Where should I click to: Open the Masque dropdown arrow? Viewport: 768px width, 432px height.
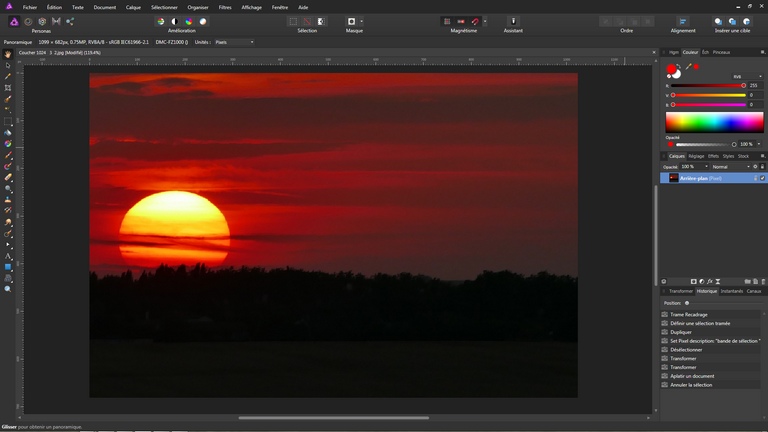[361, 22]
